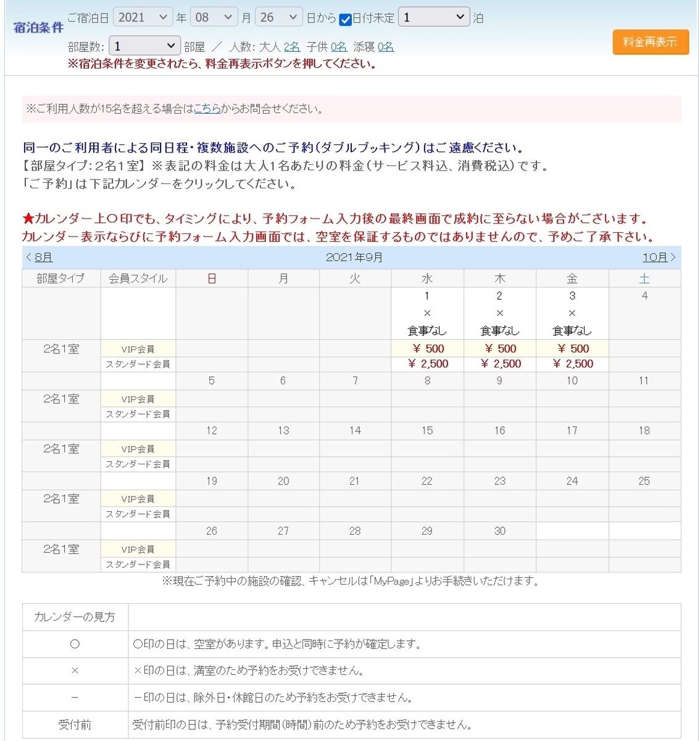Click date 15 in the calendar
The width and height of the screenshot is (700, 741).
427,430
